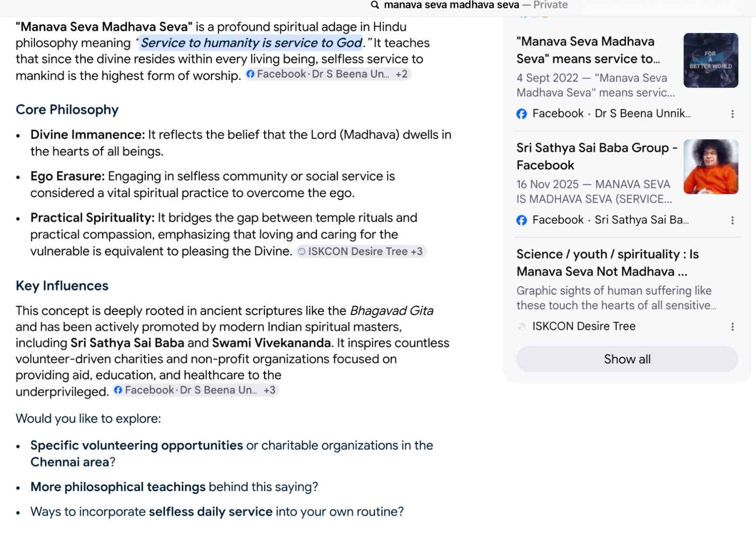Expand Facebook +3 citation chip after 'underprivileged'
The height and width of the screenshot is (536, 756).
[196, 390]
